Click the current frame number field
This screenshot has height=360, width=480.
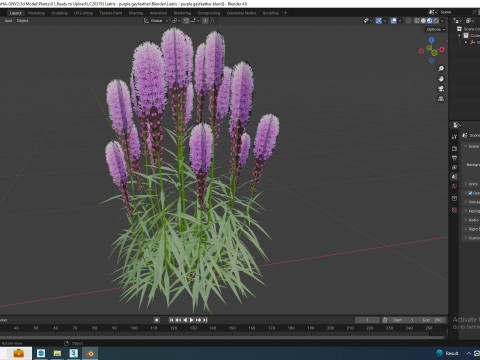pyautogui.click(x=367, y=320)
